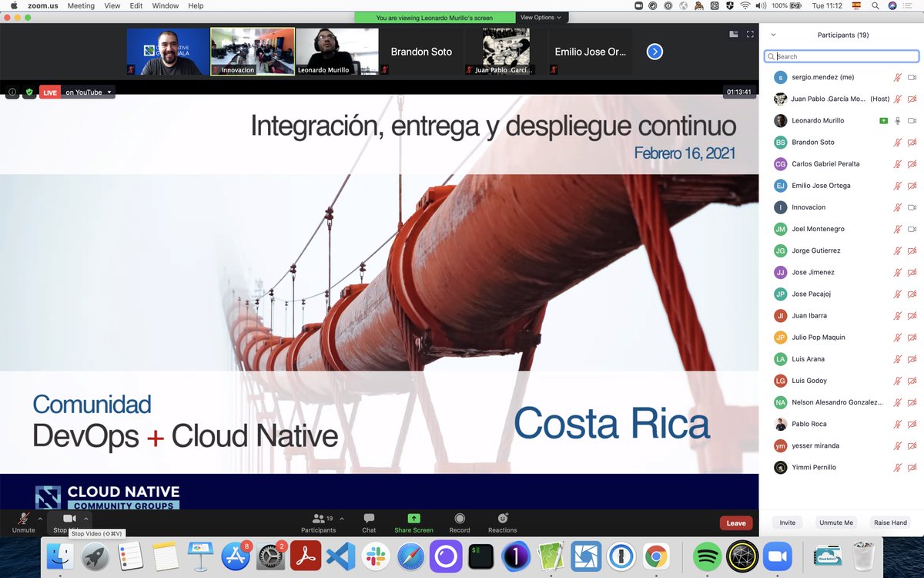Screen dimensions: 924x578
Task: Click the green encryption shield icon
Action: tap(29, 92)
